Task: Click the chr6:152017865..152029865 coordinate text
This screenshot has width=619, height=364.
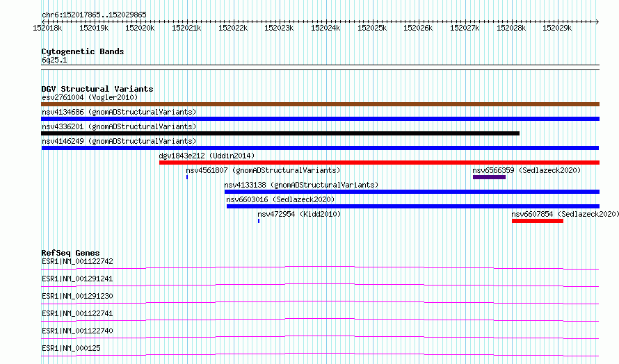Action: (94, 15)
